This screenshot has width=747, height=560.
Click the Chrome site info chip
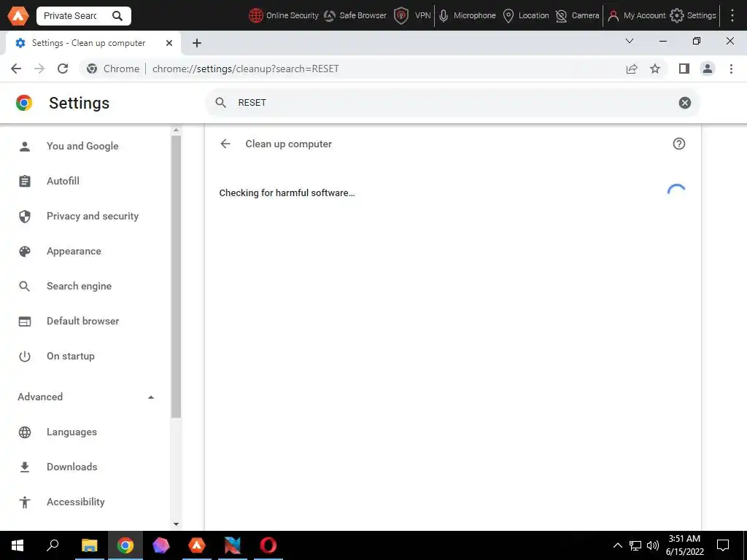tap(113, 69)
